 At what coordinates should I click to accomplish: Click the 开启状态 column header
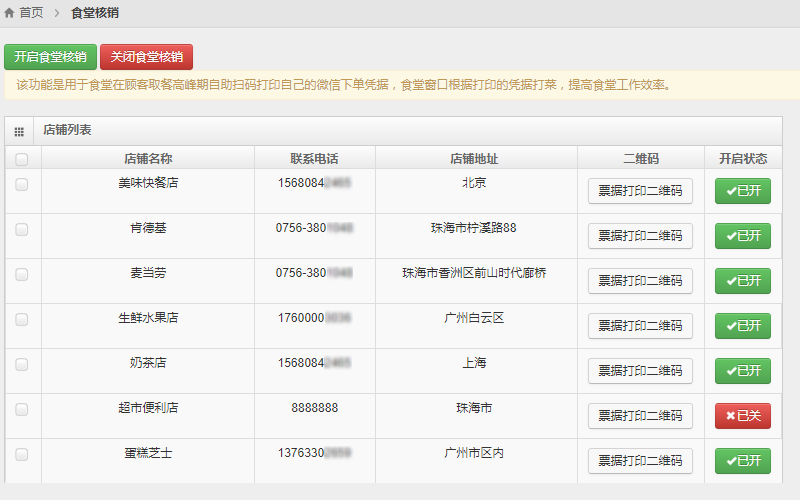pos(742,159)
